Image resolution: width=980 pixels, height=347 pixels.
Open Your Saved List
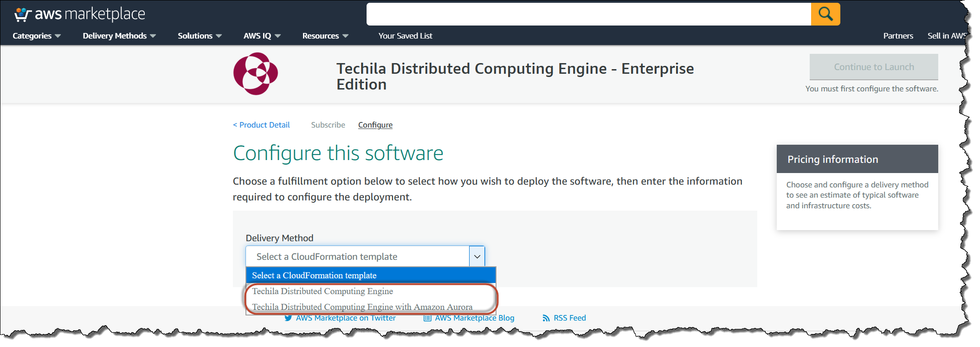point(405,36)
